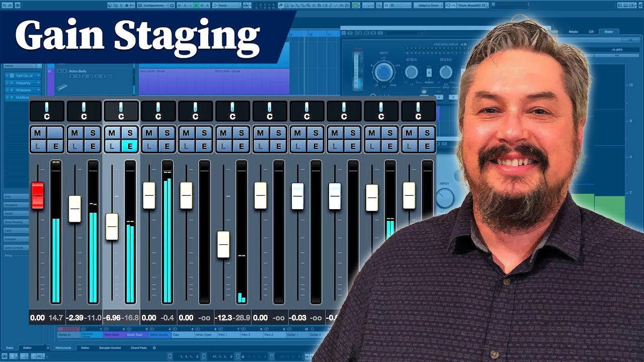Screen dimensions: 644x362
Task: Toggle Listen on the -6.96 channel
Action: (113, 146)
